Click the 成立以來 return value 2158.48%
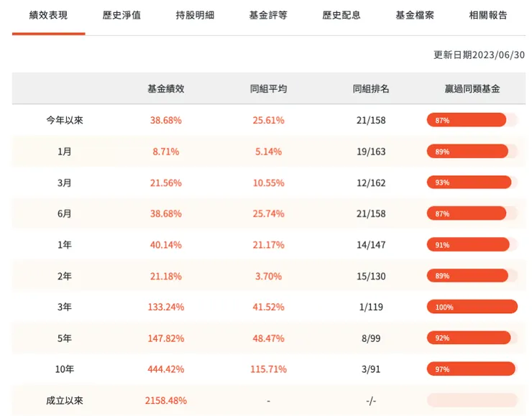Screen dimensions: 532x416 pos(166,400)
